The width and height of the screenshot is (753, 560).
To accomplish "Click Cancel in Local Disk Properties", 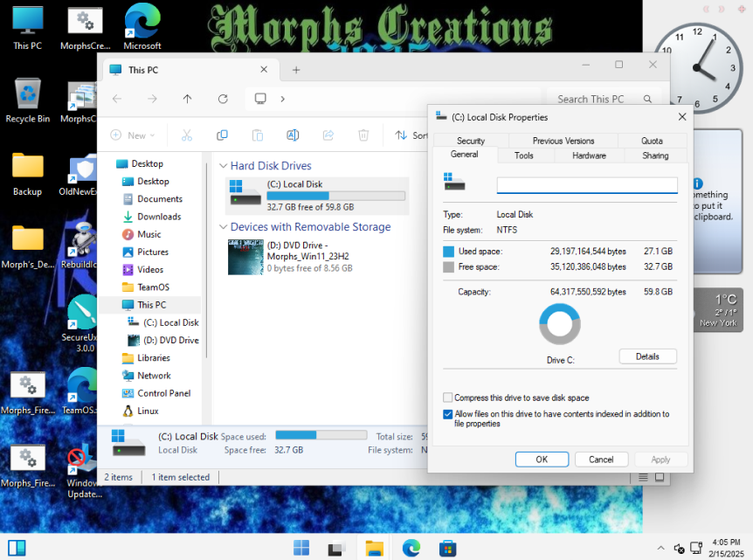I will tap(601, 460).
